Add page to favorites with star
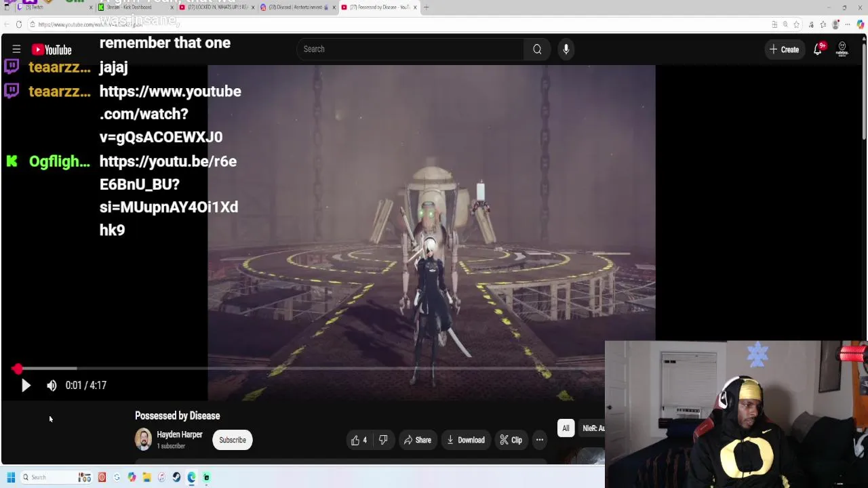868x488 pixels. point(797,24)
